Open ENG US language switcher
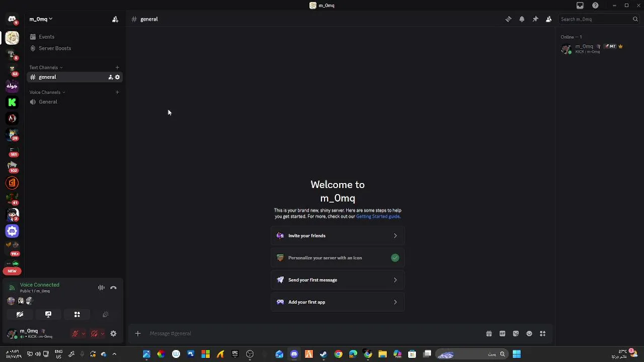 [x=58, y=354]
